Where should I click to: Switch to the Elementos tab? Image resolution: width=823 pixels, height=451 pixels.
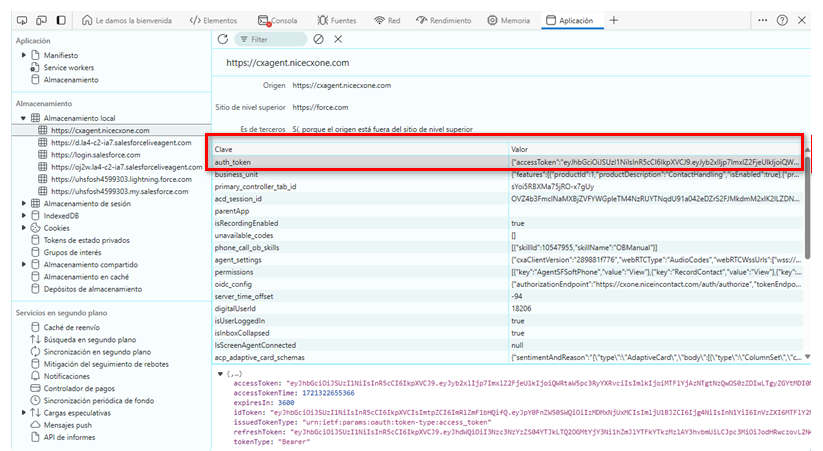(214, 20)
